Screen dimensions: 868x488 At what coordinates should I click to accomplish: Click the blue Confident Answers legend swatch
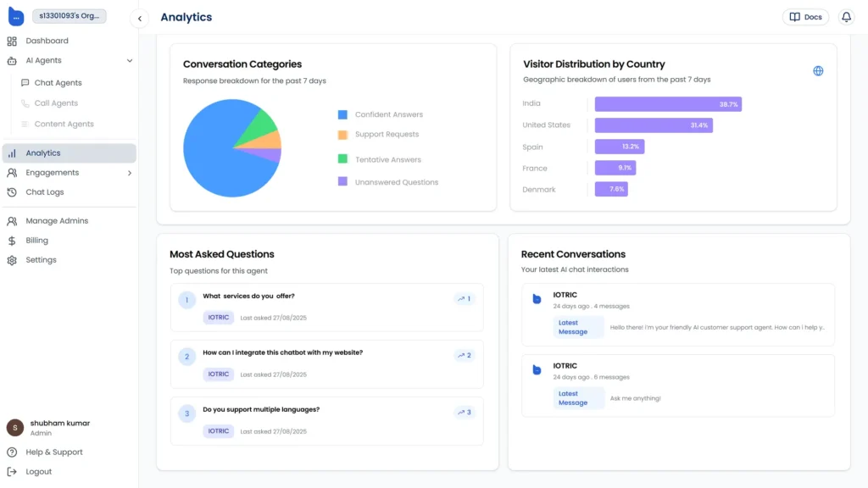pyautogui.click(x=342, y=114)
